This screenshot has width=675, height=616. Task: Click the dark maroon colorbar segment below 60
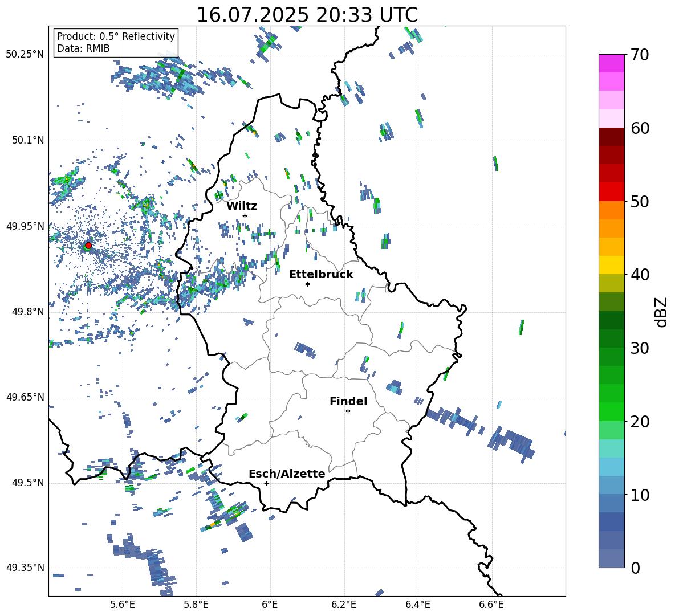(x=611, y=137)
